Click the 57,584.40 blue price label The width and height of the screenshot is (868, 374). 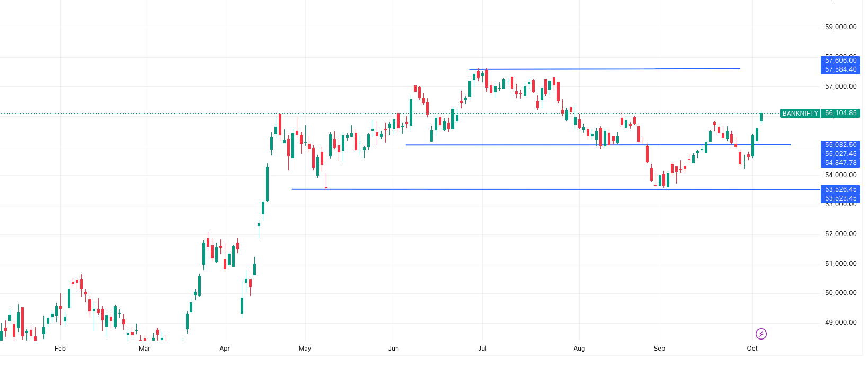(x=840, y=69)
